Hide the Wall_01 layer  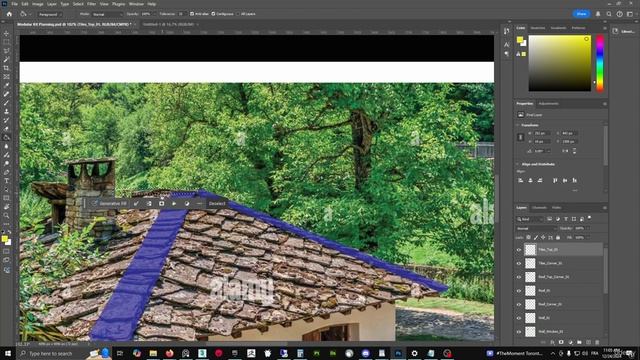click(x=519, y=318)
